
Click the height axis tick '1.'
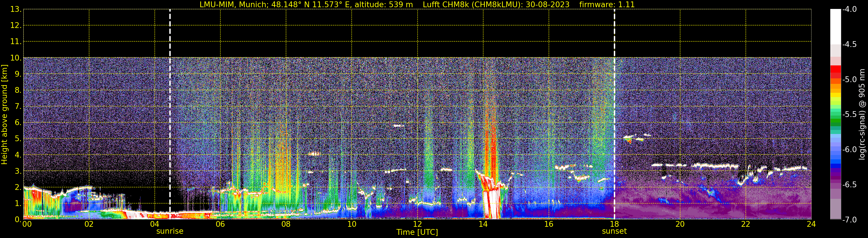coord(18,204)
